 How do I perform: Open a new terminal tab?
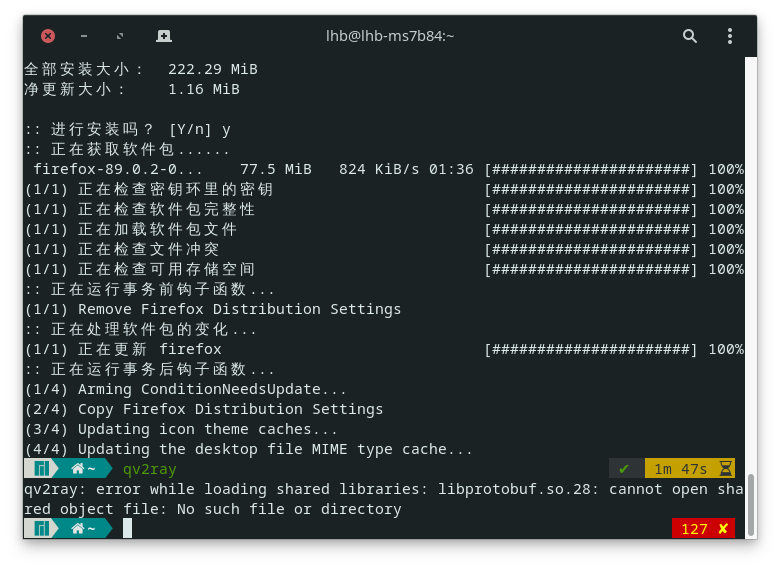point(164,36)
